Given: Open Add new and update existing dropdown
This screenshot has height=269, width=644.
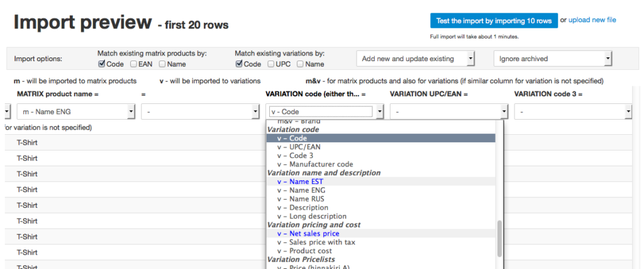Looking at the screenshot, I should 416,59.
